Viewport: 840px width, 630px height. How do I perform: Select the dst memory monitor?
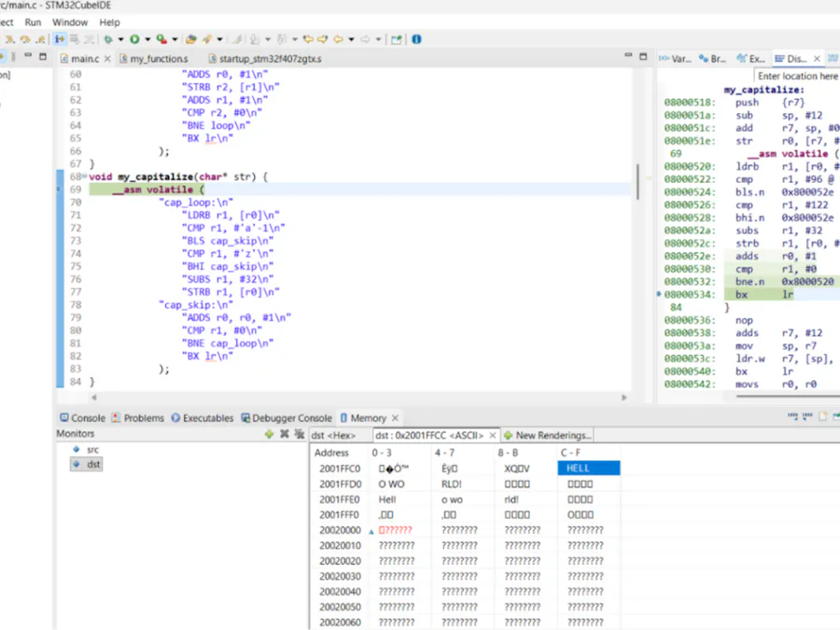coord(87,464)
